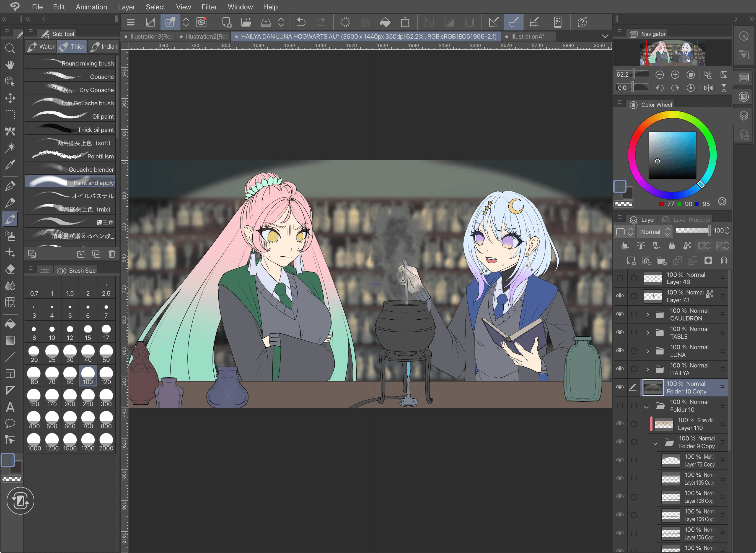
Task: Select the Magnifier zoom tool
Action: pos(10,49)
